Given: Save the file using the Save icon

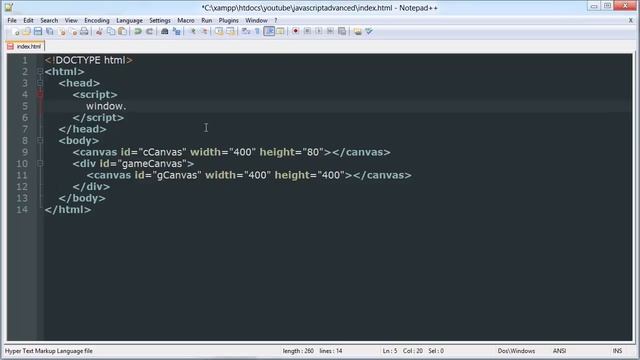Looking at the screenshot, I should (x=38, y=31).
